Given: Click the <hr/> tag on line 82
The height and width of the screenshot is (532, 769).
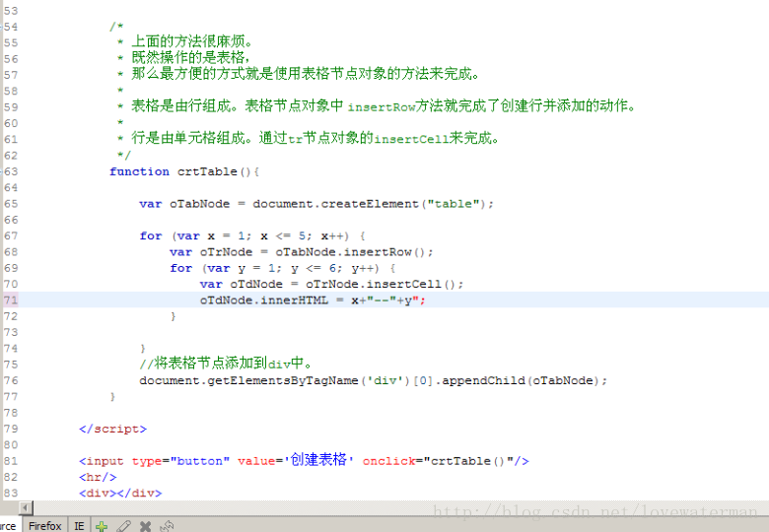Looking at the screenshot, I should (x=98, y=477).
